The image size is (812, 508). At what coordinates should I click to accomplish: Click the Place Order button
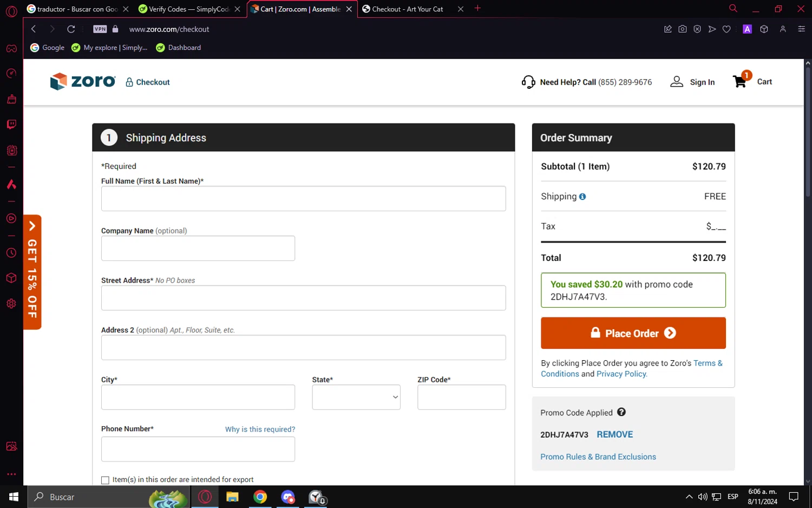pos(633,333)
